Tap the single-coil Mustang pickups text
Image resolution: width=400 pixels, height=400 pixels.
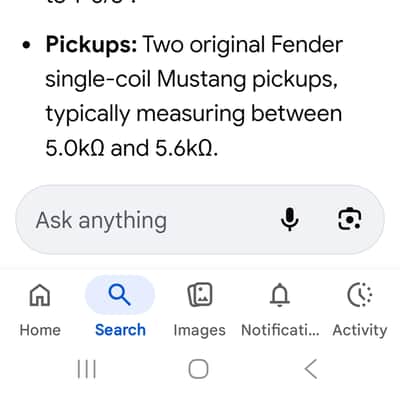coord(191,80)
